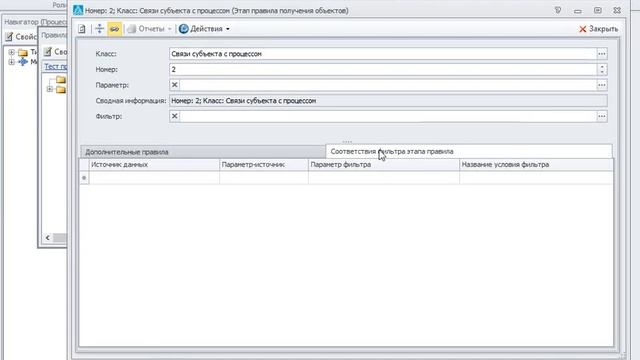
Task: Click the Свойства edit icon in the Навигатор window
Action: 9,37
